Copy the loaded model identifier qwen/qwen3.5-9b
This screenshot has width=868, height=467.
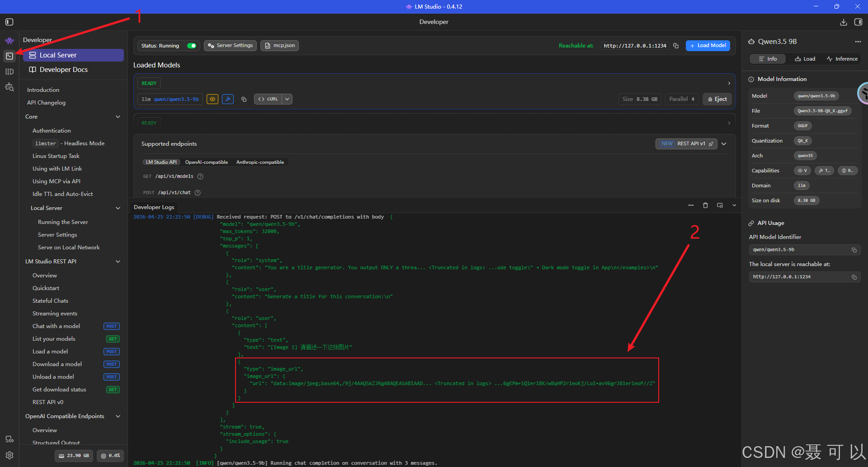click(x=244, y=99)
